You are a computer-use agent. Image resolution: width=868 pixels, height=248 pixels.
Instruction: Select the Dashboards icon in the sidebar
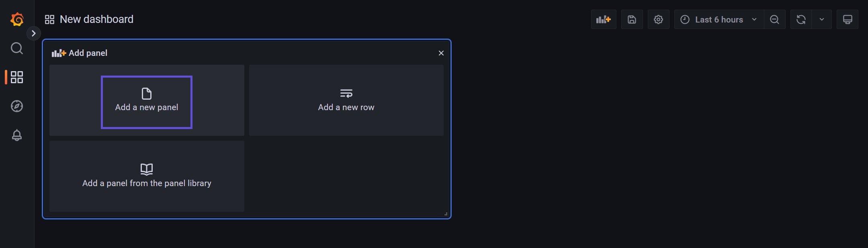pos(17,77)
